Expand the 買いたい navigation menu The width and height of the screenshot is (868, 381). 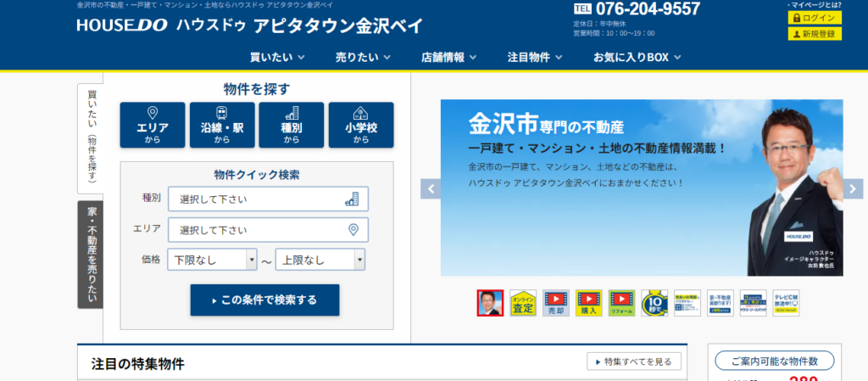click(277, 57)
